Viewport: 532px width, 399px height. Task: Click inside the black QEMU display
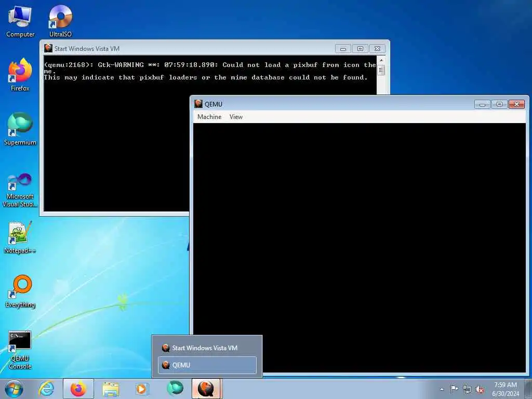coord(360,247)
